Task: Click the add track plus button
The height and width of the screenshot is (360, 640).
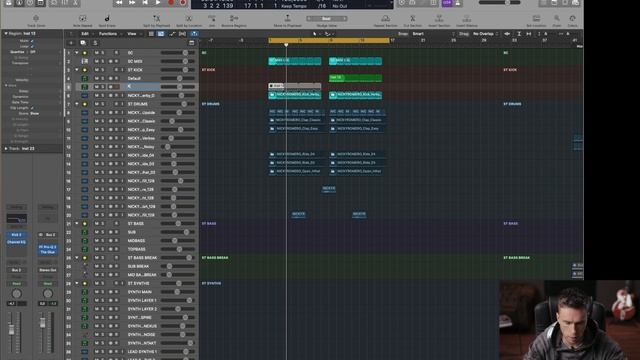Action: pyautogui.click(x=71, y=43)
